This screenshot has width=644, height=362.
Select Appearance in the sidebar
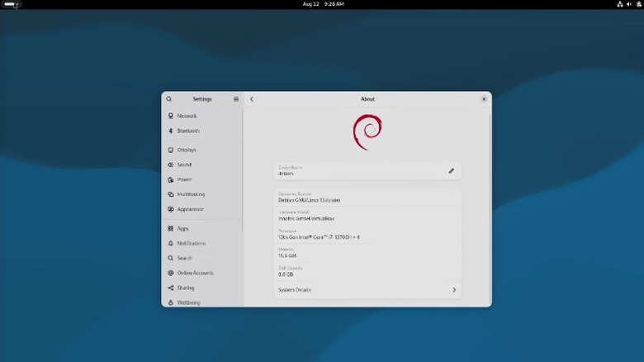point(201,209)
